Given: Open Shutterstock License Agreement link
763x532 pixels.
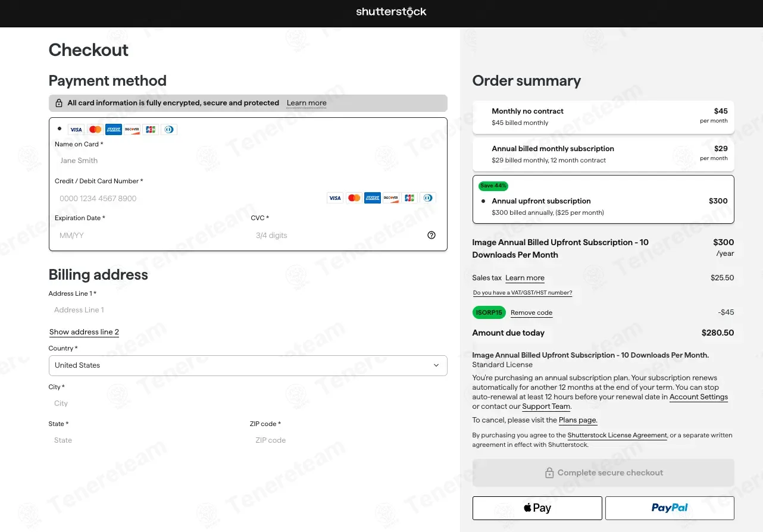Looking at the screenshot, I should (617, 435).
